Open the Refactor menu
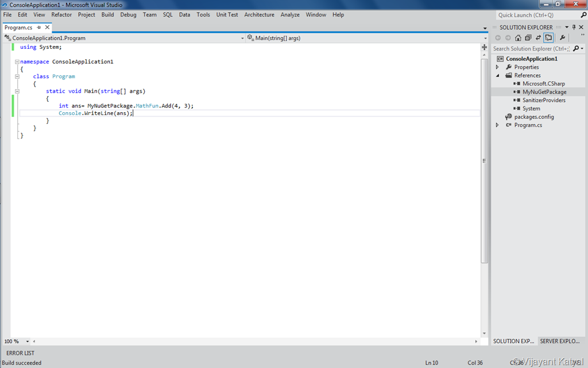Image resolution: width=588 pixels, height=368 pixels. click(61, 14)
